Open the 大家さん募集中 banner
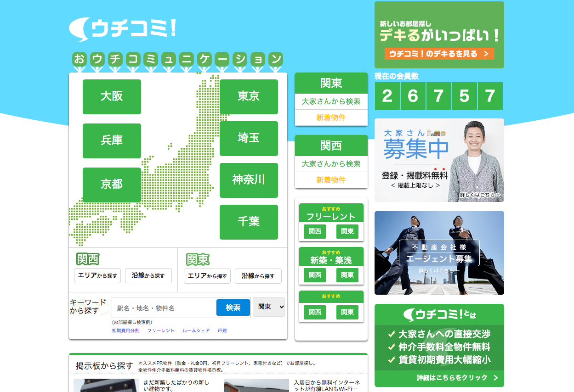 [439, 160]
